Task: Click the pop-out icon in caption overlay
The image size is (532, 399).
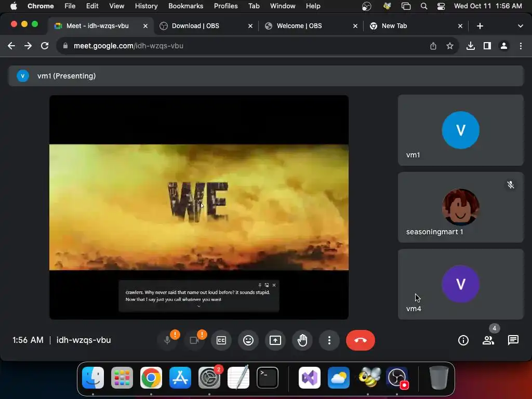Action: (x=267, y=285)
